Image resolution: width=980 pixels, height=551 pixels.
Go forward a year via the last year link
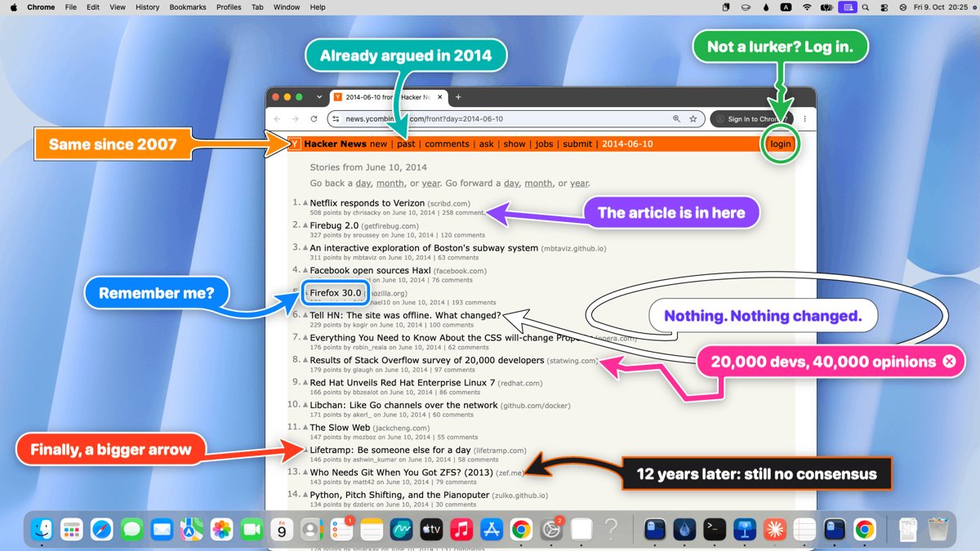pyautogui.click(x=579, y=184)
